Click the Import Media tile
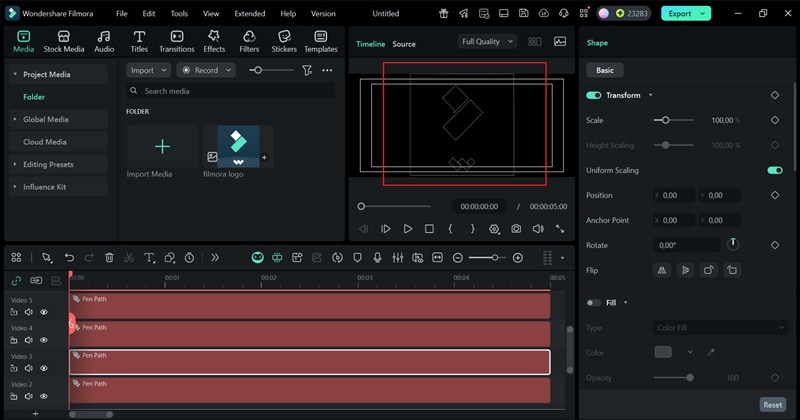The image size is (800, 420). click(x=162, y=146)
